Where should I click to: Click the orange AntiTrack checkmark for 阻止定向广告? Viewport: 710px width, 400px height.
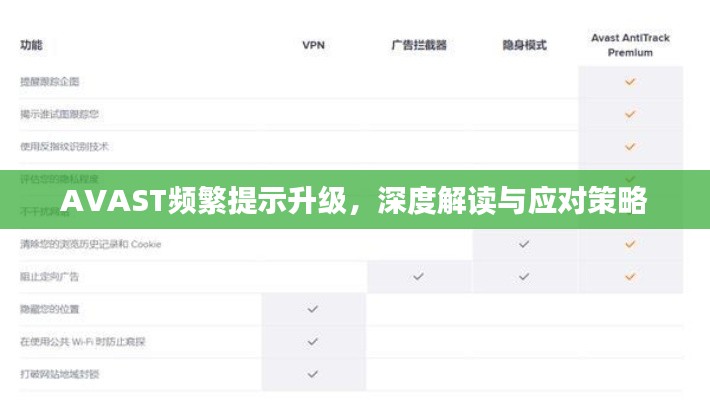(630, 276)
